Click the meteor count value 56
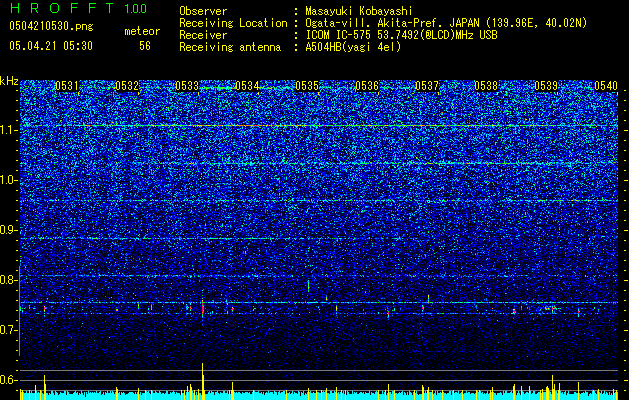Screen dimensions: 629x400 (145, 46)
